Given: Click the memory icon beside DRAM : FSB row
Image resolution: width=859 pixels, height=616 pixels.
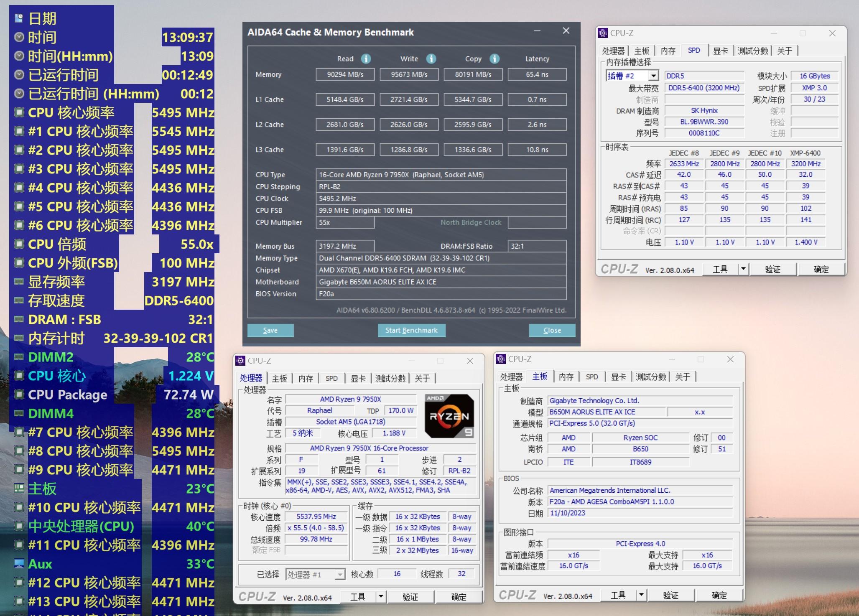Looking at the screenshot, I should (x=19, y=319).
